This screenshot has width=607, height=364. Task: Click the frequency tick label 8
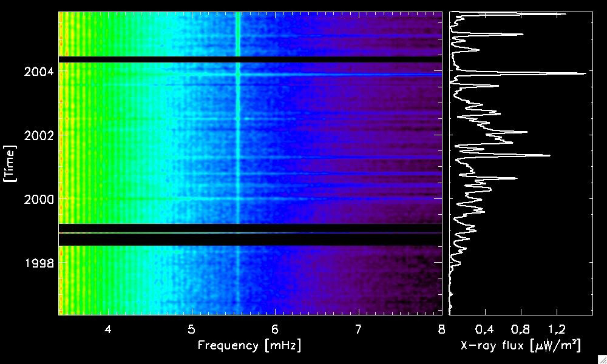440,327
